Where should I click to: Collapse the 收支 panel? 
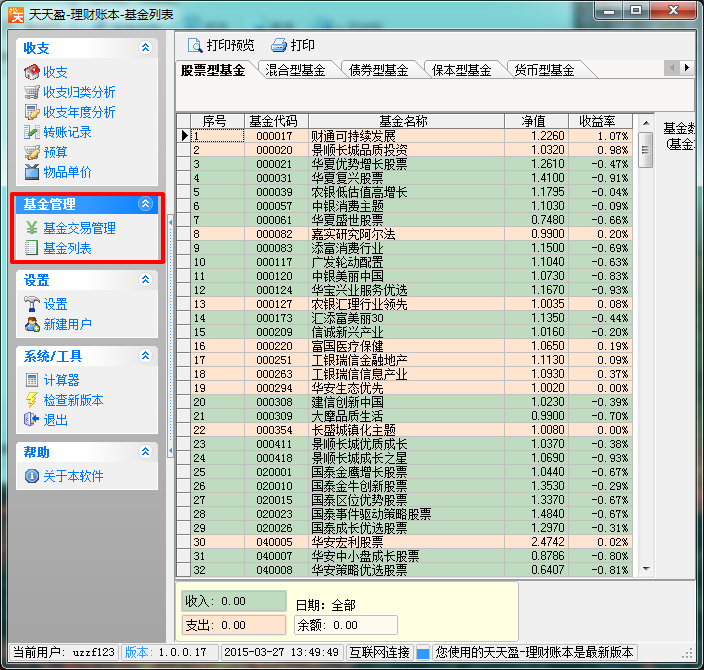pos(145,48)
